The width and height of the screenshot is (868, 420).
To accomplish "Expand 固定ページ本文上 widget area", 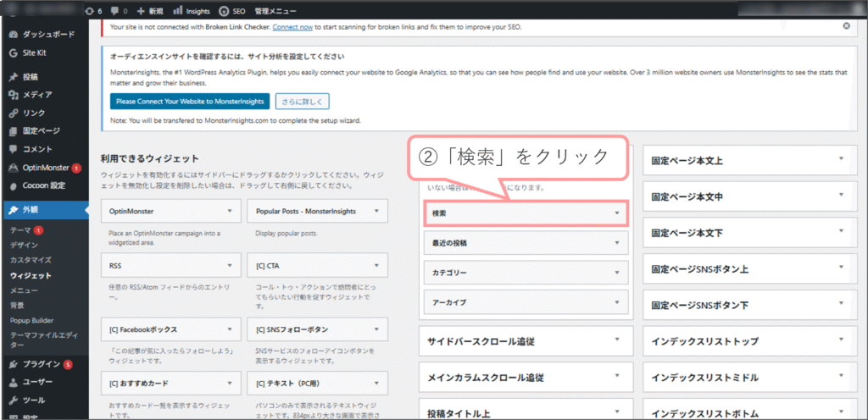I will [840, 159].
